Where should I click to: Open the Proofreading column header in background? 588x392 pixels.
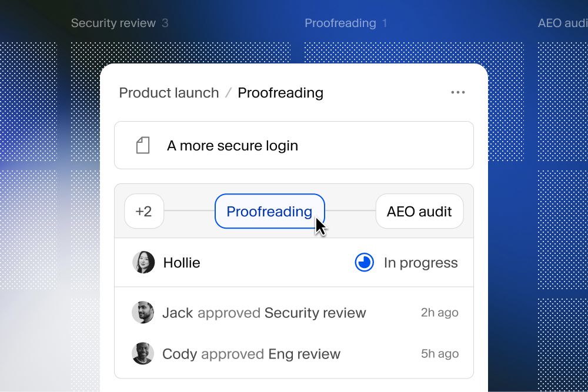(x=340, y=23)
